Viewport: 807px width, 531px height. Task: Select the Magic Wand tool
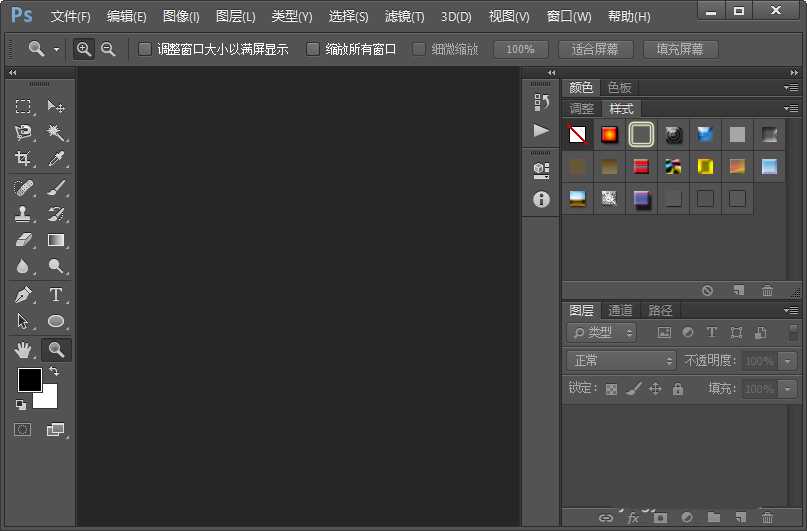click(x=56, y=132)
